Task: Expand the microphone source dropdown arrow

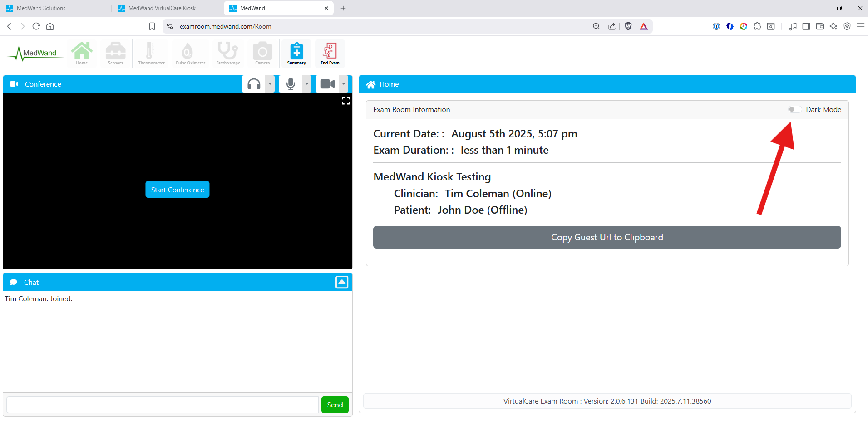Action: [x=307, y=84]
